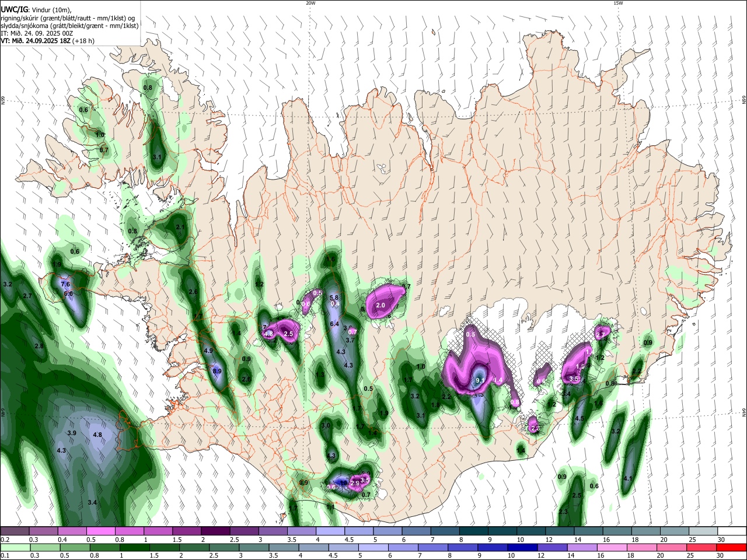Click the bright pink 0.5 legend swatch
747x560 pixels.
coord(101,531)
